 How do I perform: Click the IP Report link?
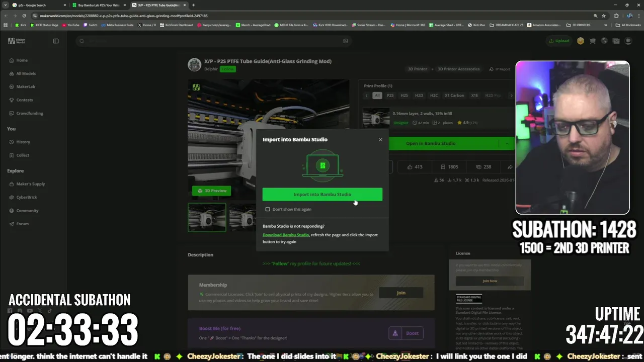(500, 69)
